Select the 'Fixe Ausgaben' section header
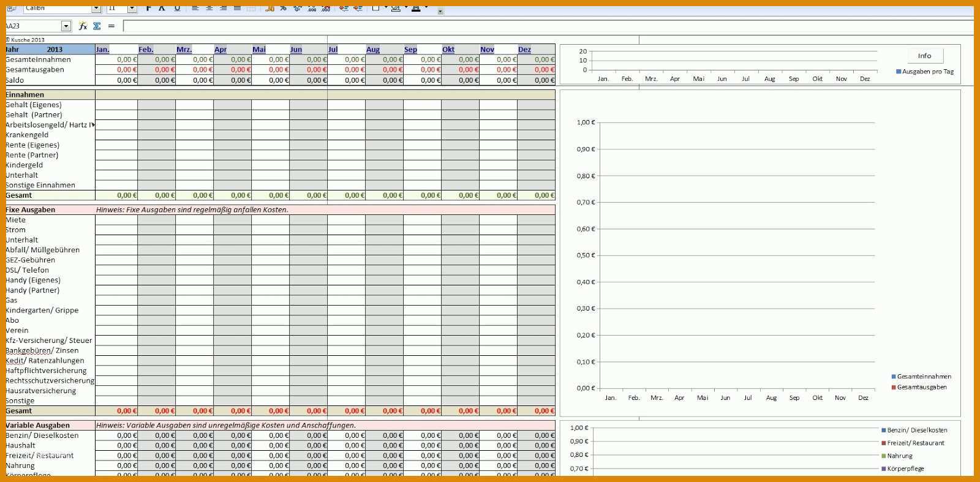Screen dimensions: 980x482 (31, 209)
